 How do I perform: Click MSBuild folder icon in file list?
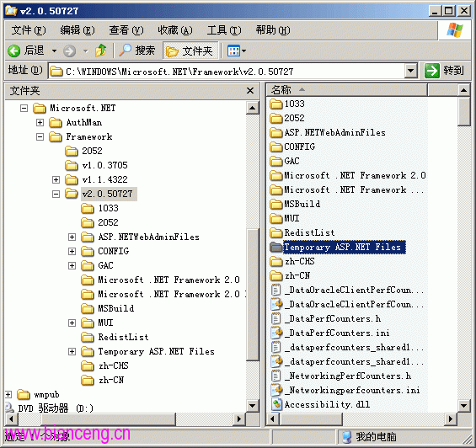(275, 205)
